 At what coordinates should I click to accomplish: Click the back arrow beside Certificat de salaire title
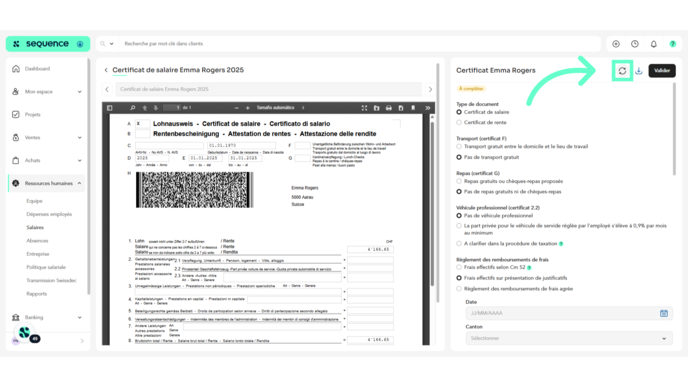(106, 70)
